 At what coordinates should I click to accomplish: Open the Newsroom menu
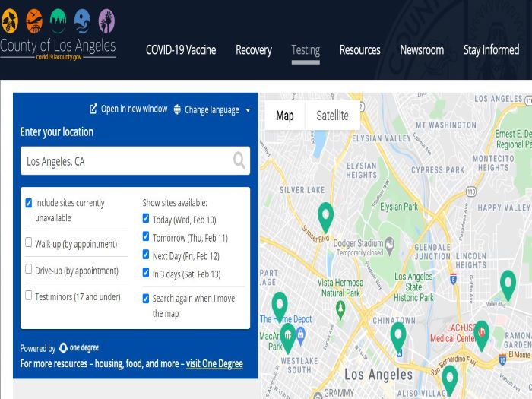click(422, 50)
